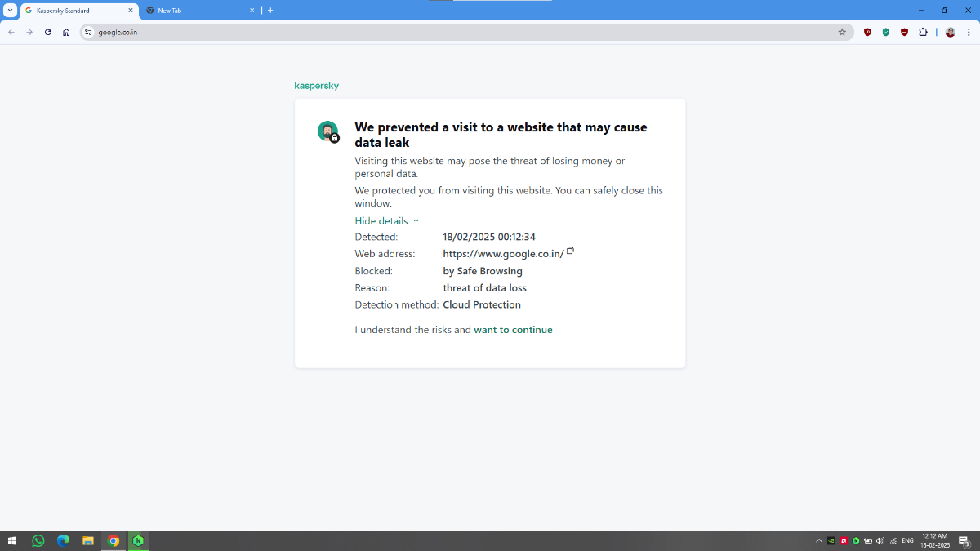
Task: Open File Explorer from the taskbar
Action: click(x=88, y=540)
